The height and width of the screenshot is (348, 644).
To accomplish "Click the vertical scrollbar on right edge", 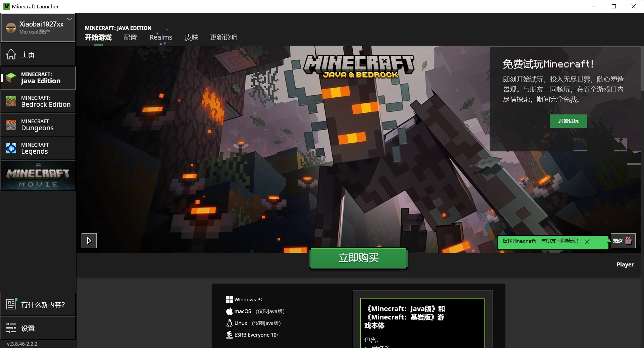I will click(x=642, y=67).
